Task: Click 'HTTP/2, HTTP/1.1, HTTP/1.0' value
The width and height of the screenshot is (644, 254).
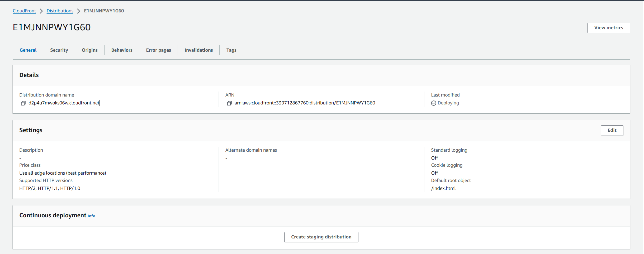Action: (50, 188)
